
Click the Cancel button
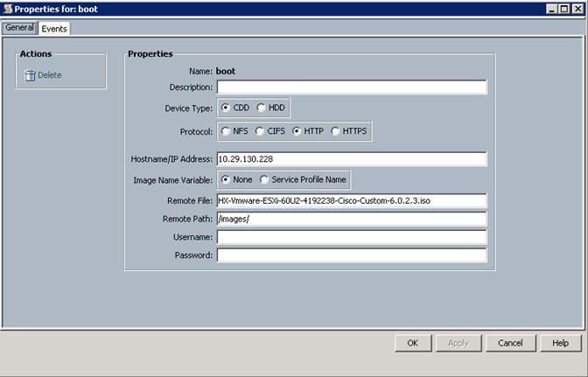510,343
